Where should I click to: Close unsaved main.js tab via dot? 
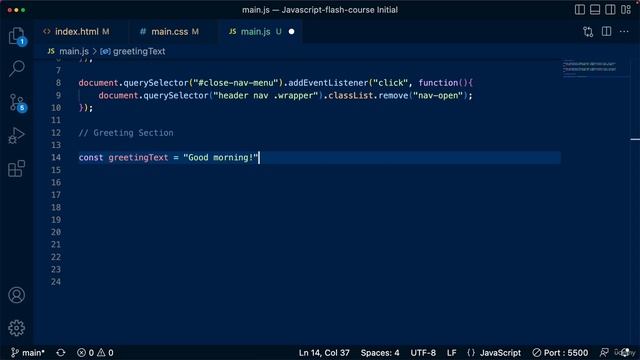[291, 31]
